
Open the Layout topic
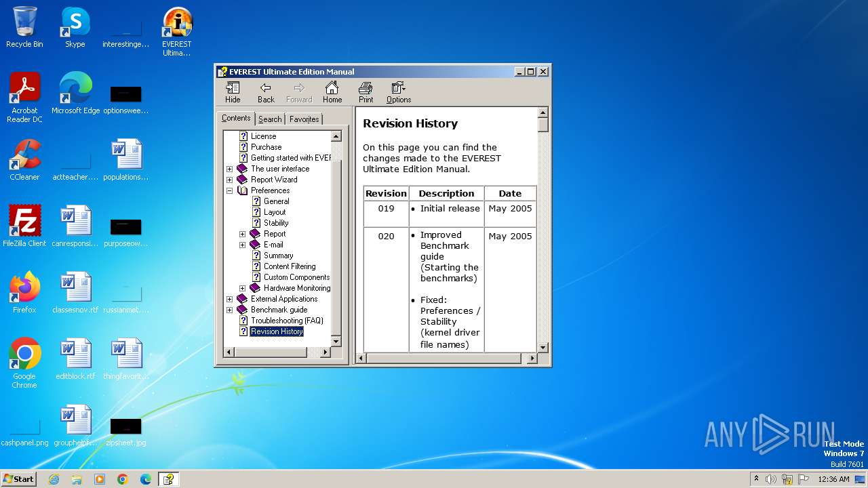point(275,212)
